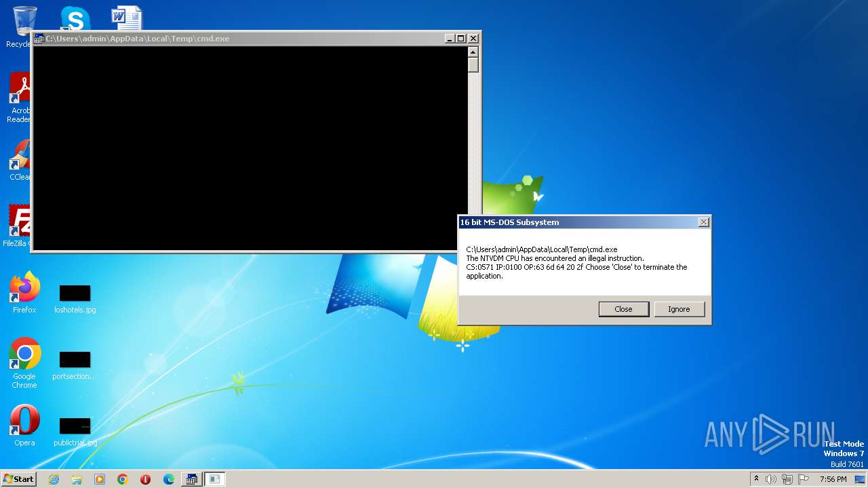Choose Ignore in the MS-DOS Subsystem dialog
This screenshot has height=488, width=868.
pos(679,309)
